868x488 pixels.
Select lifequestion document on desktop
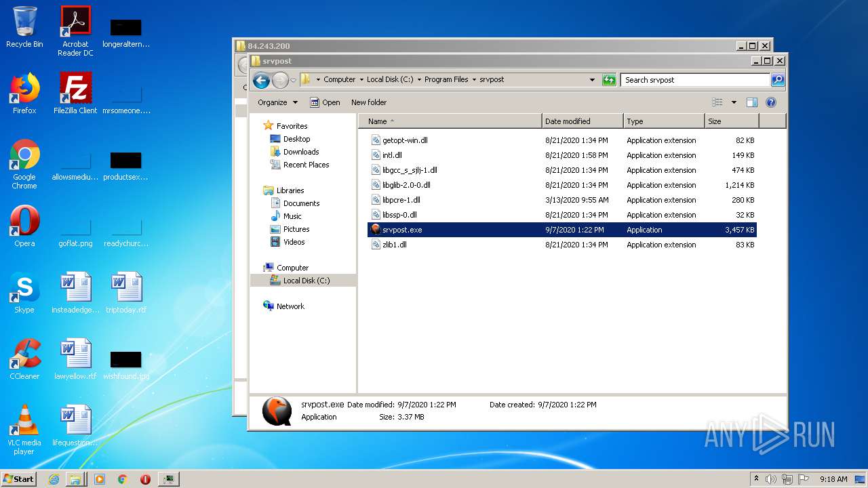pos(75,426)
